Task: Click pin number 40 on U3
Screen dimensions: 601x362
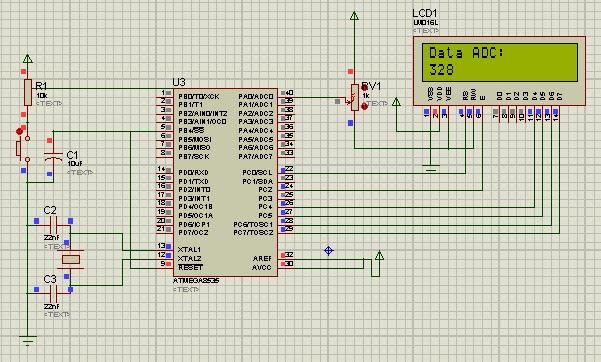Action: click(x=290, y=92)
